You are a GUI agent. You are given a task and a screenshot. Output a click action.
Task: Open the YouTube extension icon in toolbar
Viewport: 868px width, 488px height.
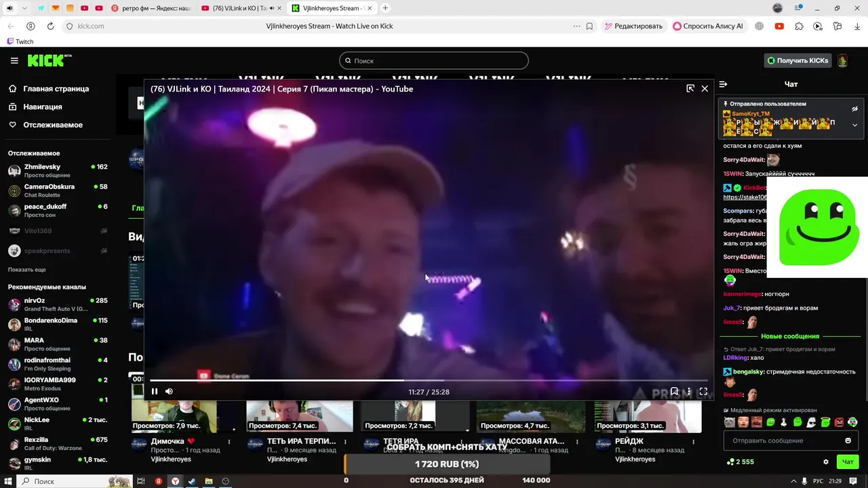pos(779,26)
